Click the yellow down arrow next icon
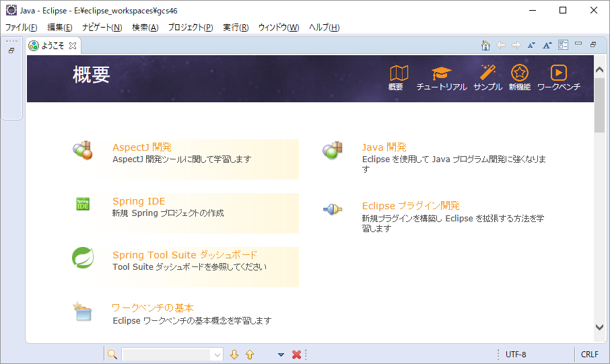Screen dimensions: 610x364 [x=234, y=355]
